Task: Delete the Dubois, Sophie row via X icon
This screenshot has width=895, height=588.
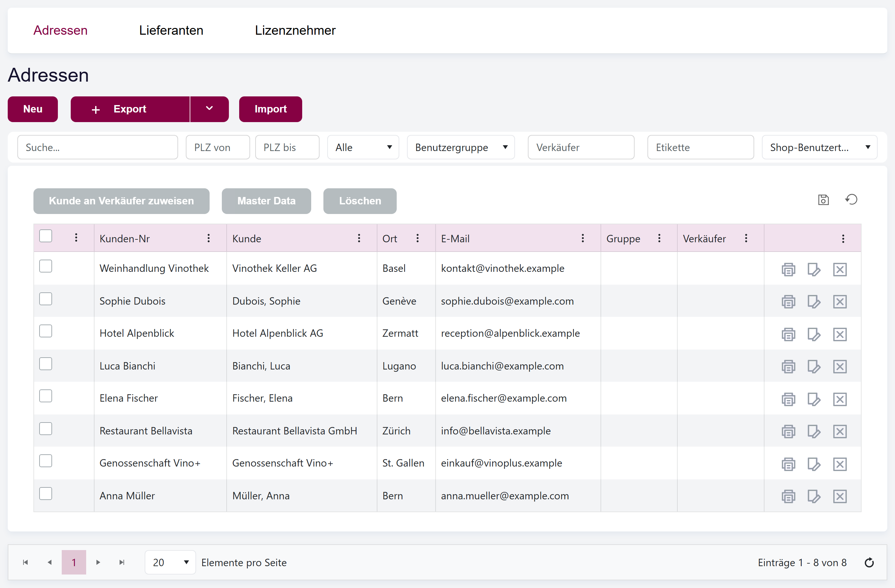Action: click(x=840, y=301)
